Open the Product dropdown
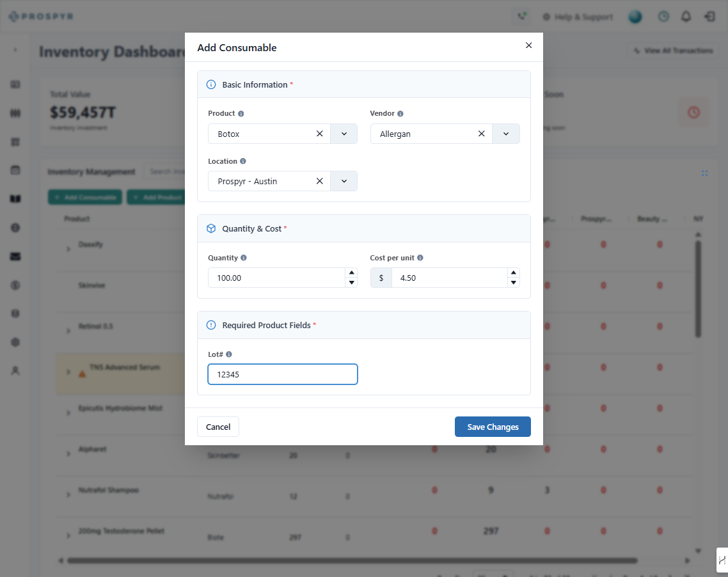 click(x=344, y=134)
